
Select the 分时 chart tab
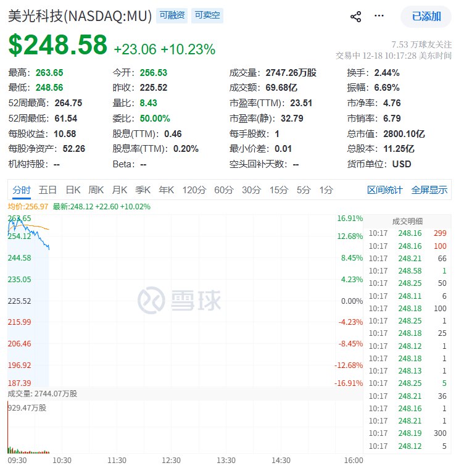tap(21, 190)
